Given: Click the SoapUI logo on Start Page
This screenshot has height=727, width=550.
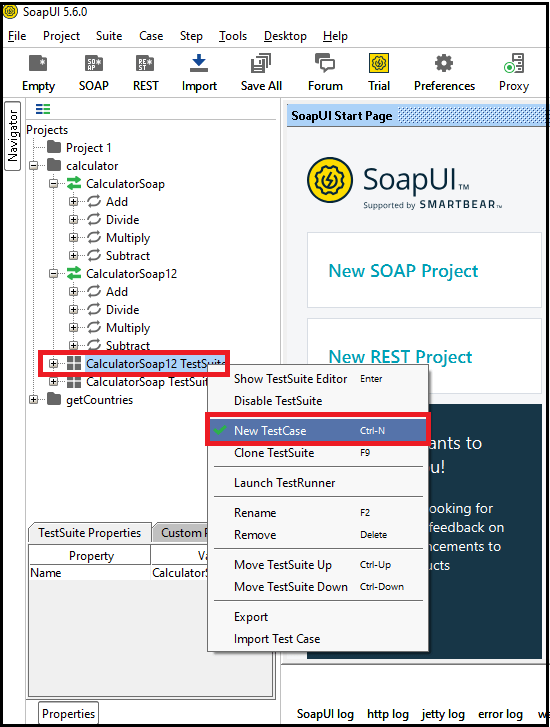Looking at the screenshot, I should click(330, 180).
